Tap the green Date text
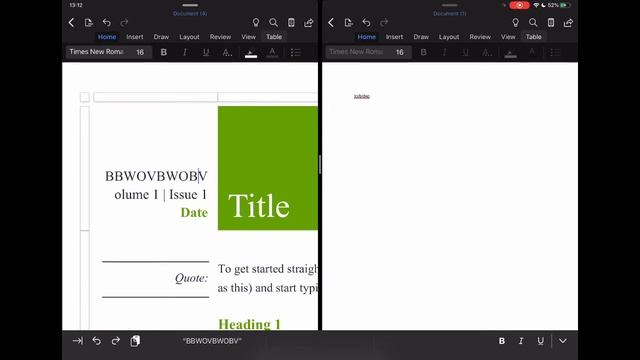640x360 pixels. [194, 213]
